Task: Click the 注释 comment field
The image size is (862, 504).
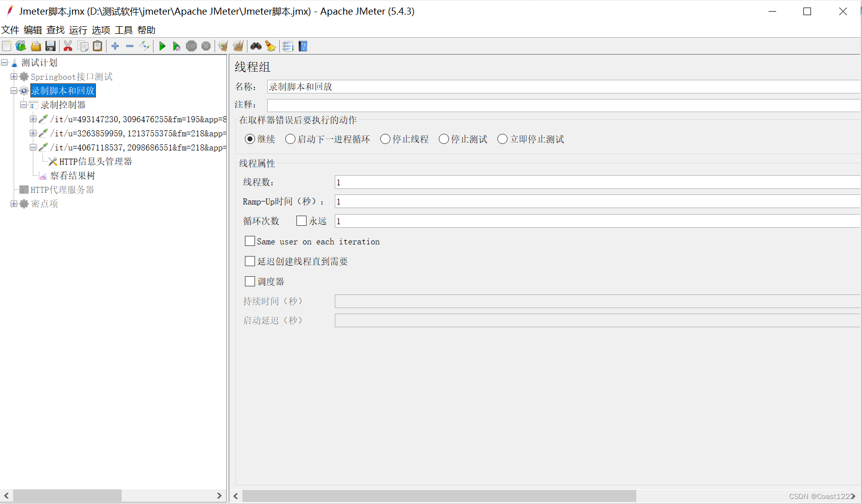Action: coord(563,105)
